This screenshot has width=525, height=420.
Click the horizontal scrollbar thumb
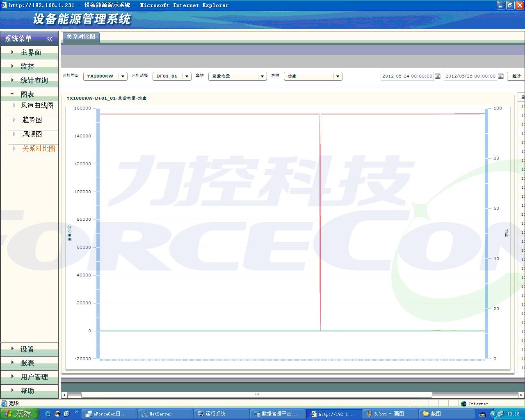pyautogui.click(x=257, y=395)
